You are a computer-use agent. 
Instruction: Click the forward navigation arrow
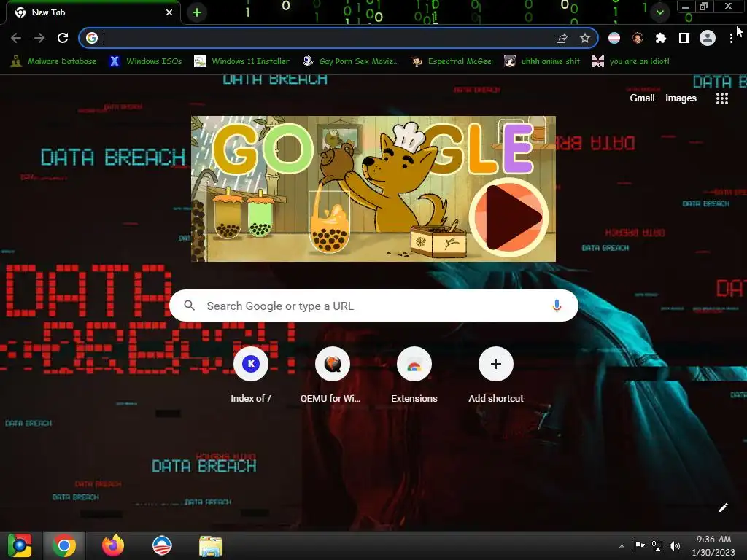[x=39, y=38]
